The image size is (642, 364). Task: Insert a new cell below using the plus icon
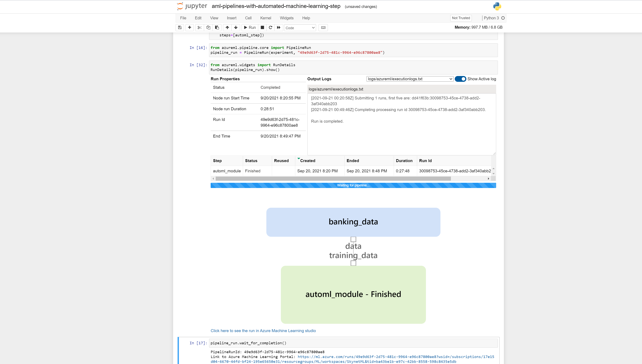[189, 27]
